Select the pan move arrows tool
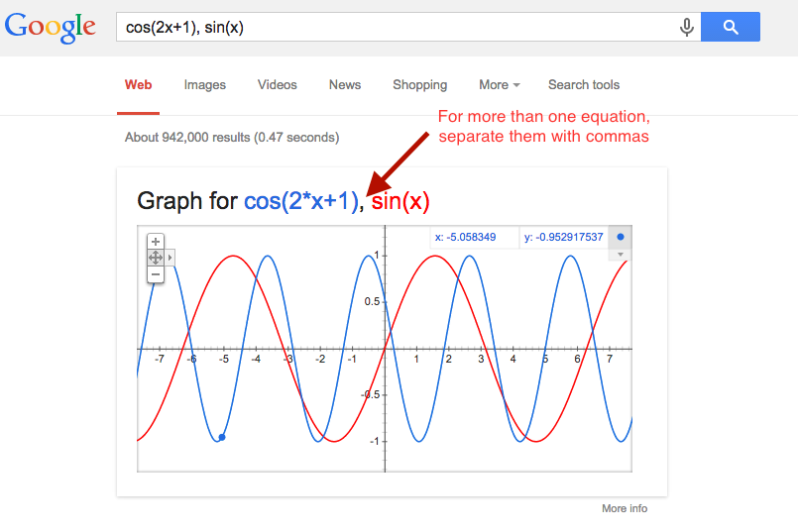This screenshot has height=532, width=798. coord(155,258)
